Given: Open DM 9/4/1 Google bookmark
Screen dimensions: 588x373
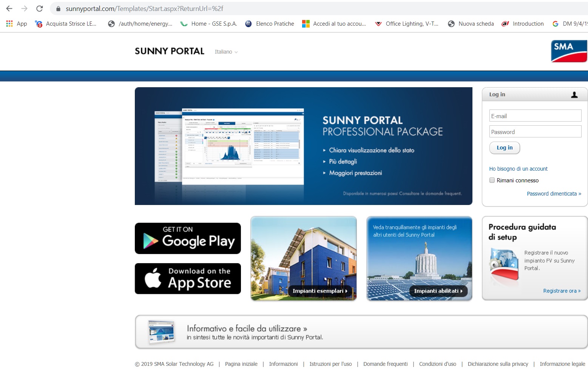Looking at the screenshot, I should (570, 23).
